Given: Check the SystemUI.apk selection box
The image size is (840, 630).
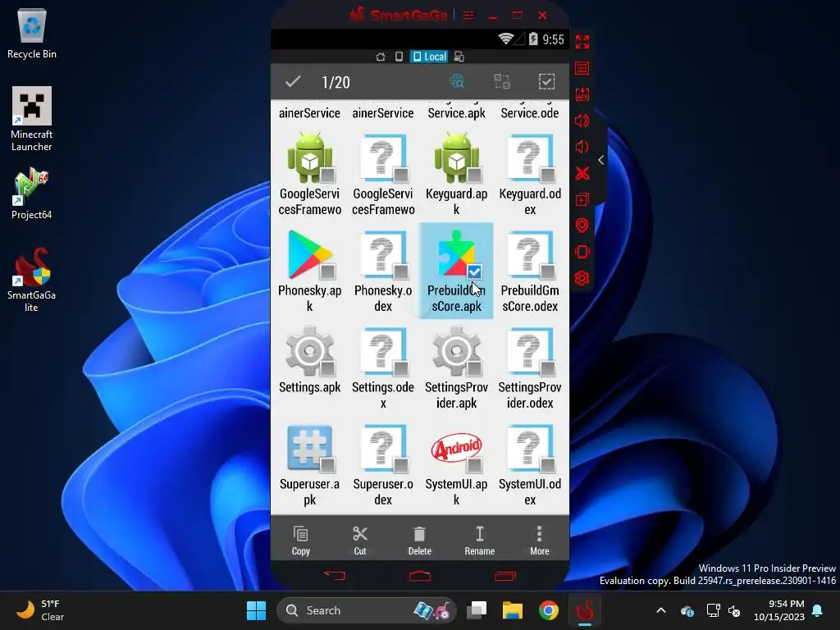Looking at the screenshot, I should coord(474,465).
